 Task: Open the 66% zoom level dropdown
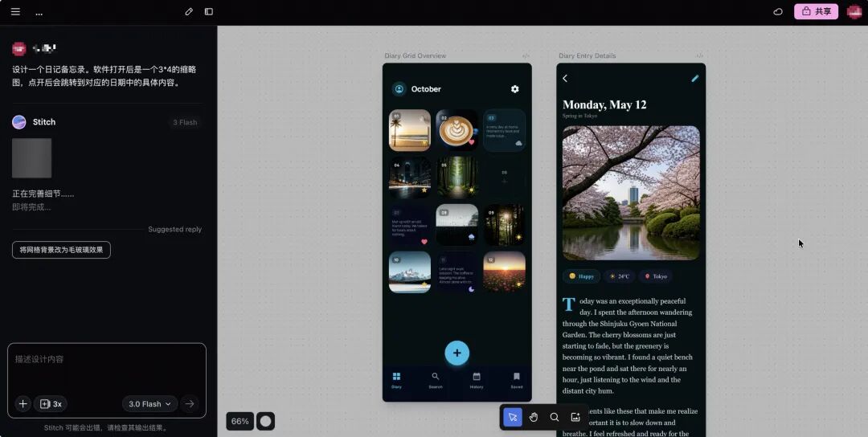(x=240, y=421)
